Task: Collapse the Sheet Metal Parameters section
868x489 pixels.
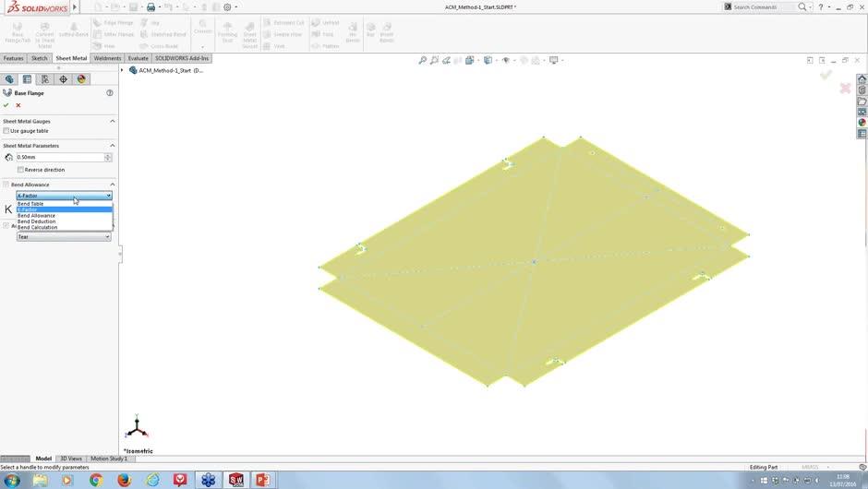Action: pyautogui.click(x=113, y=145)
